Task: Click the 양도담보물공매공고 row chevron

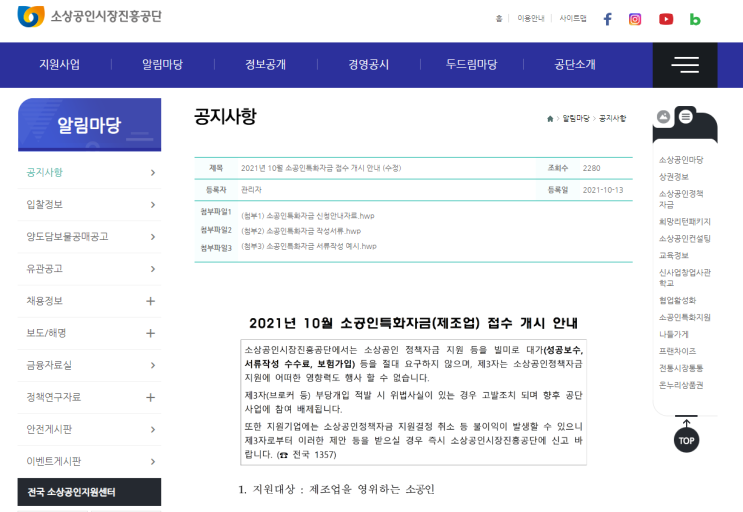Action: point(153,237)
